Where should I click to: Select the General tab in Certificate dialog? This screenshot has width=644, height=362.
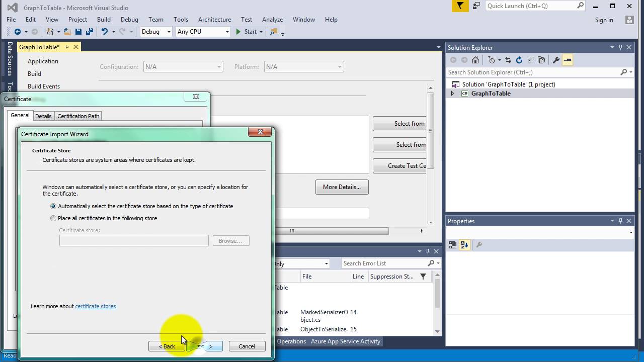point(20,115)
